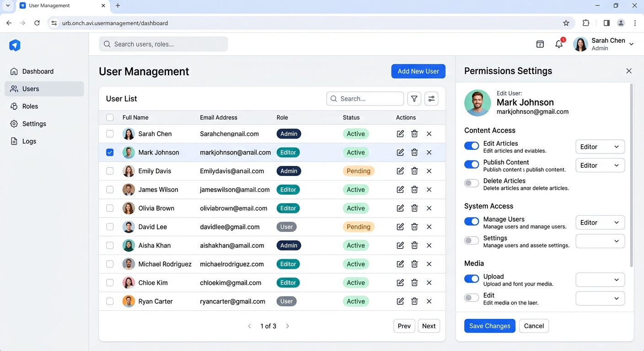644x351 pixels.
Task: Click the Add New User button
Action: point(418,71)
